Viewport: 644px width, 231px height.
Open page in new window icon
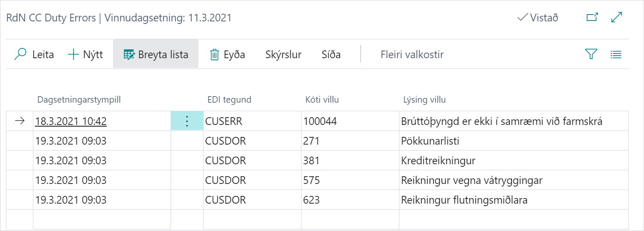(x=592, y=18)
